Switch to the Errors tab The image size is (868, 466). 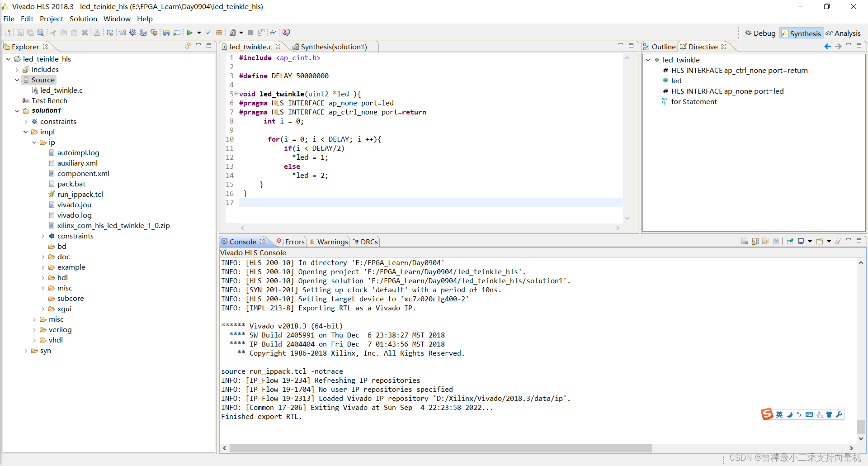tap(291, 242)
